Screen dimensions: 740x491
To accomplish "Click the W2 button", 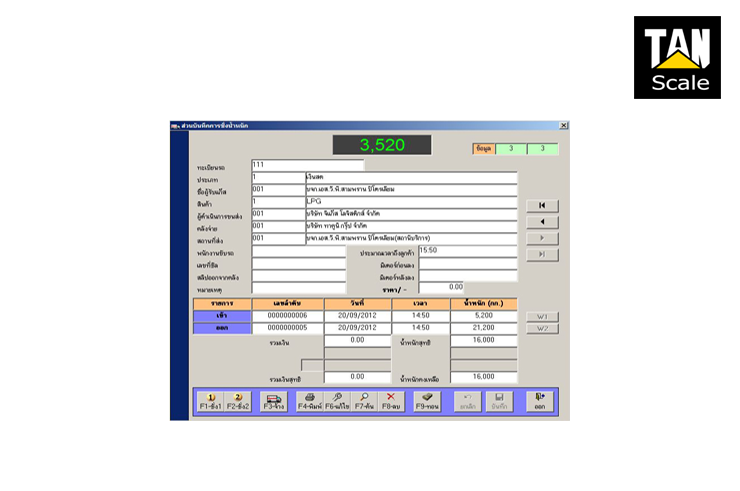I will point(541,329).
